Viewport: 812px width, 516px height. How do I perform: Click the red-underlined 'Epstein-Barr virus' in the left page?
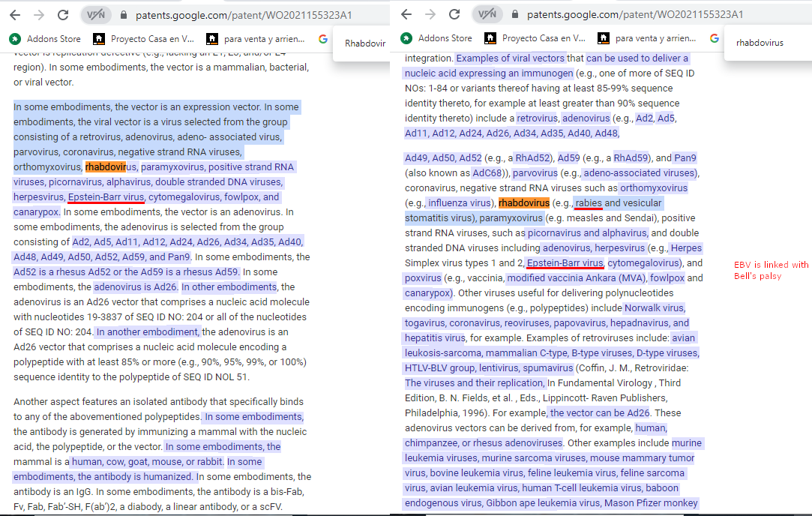[x=106, y=197]
